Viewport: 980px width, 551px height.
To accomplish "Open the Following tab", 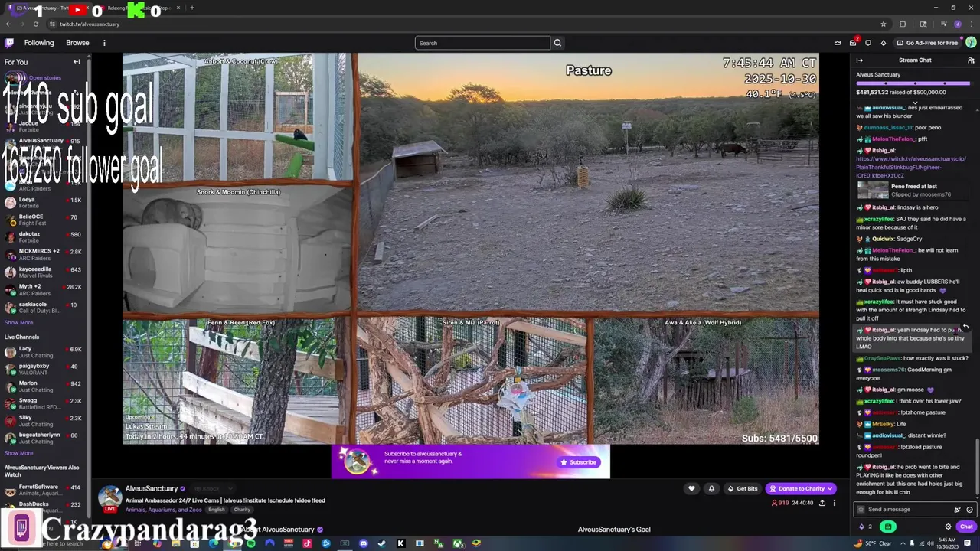I will [39, 43].
